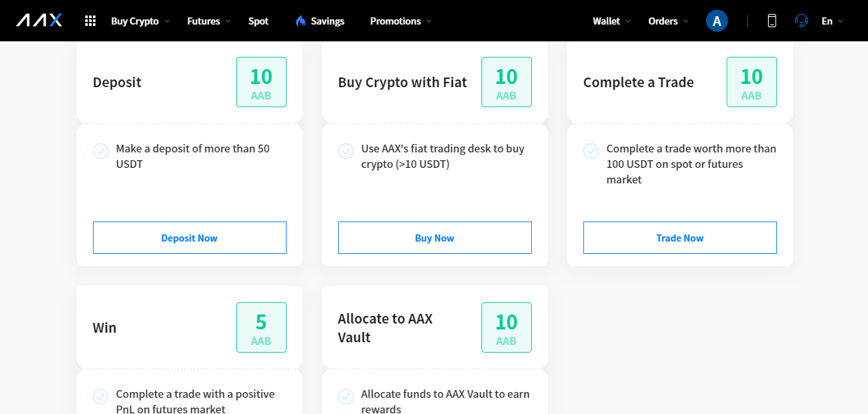Image resolution: width=868 pixels, height=414 pixels.
Task: Click the mobile app download icon
Action: 772,21
